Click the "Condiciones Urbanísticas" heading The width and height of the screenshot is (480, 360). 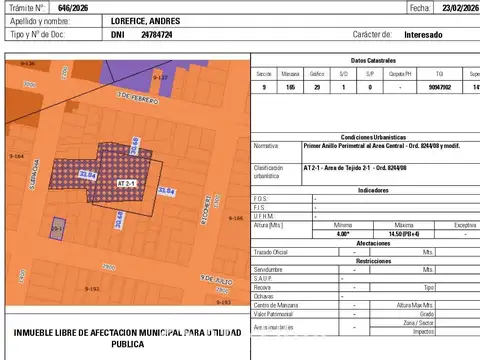[373, 137]
